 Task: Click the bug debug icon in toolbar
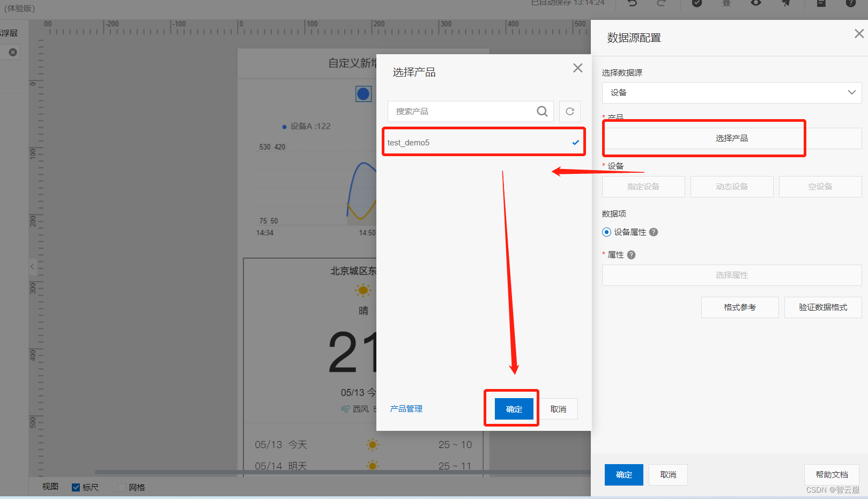click(x=726, y=3)
